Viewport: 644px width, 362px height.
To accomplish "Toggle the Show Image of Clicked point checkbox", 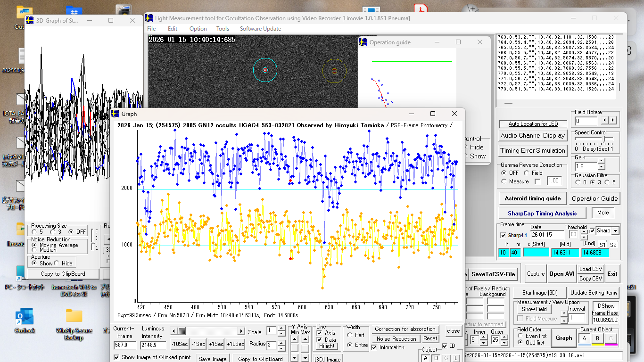I will (117, 357).
